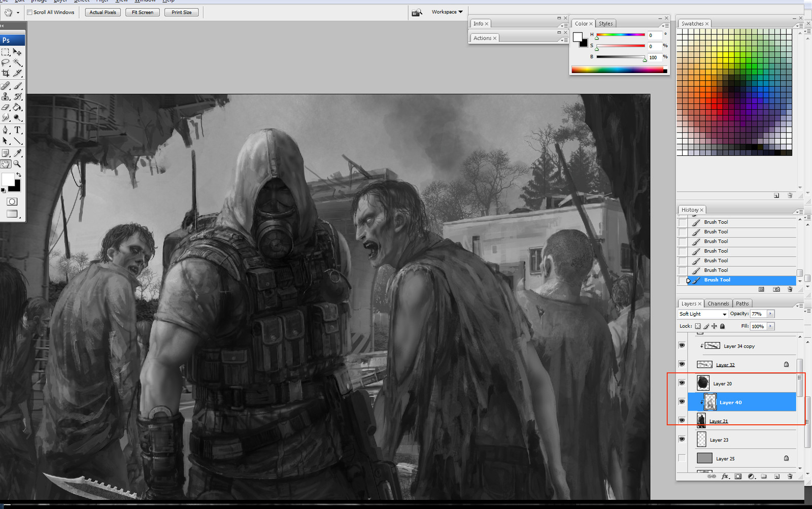Click Print Size button

[182, 12]
